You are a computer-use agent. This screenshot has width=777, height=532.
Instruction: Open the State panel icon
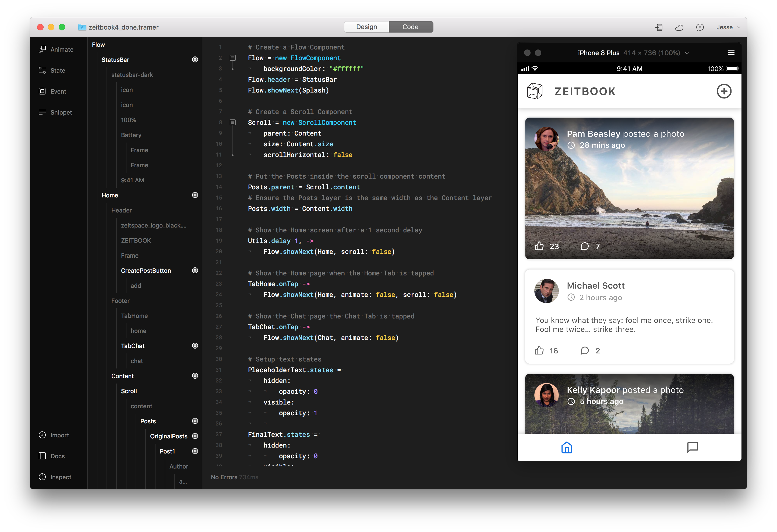pyautogui.click(x=43, y=70)
